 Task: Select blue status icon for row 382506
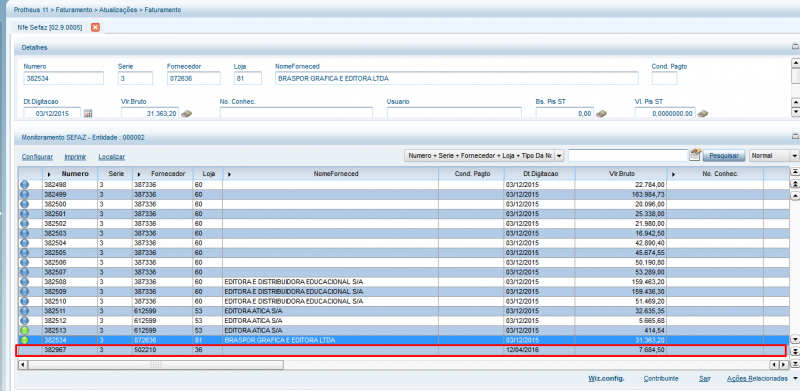click(x=24, y=262)
